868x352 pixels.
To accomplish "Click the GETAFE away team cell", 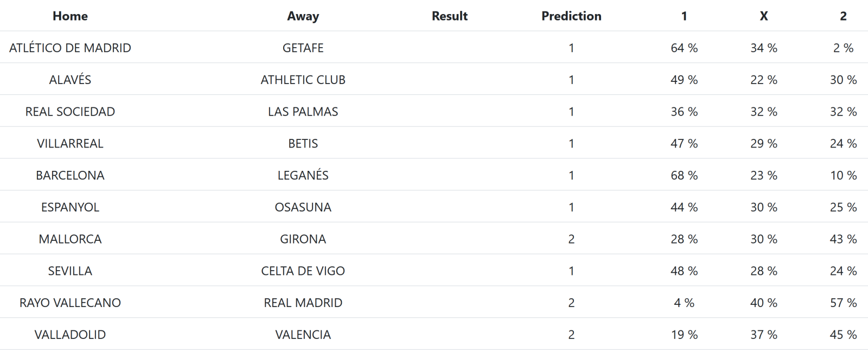I will [x=303, y=48].
